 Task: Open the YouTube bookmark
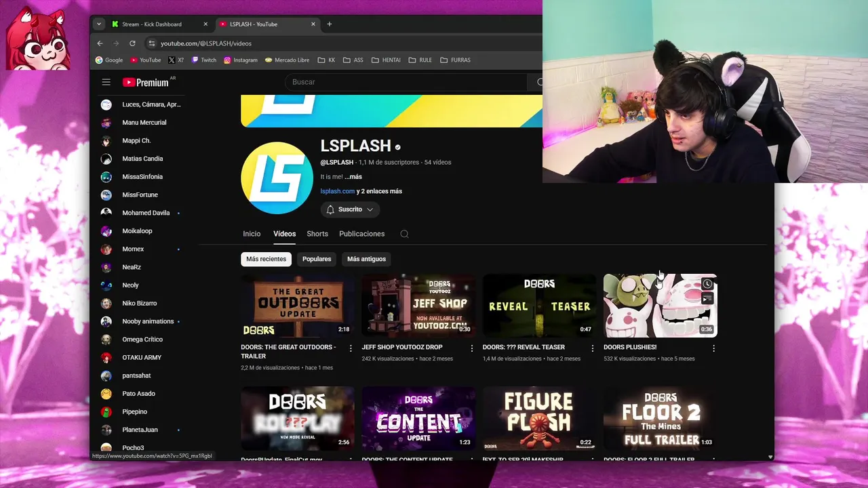click(145, 60)
